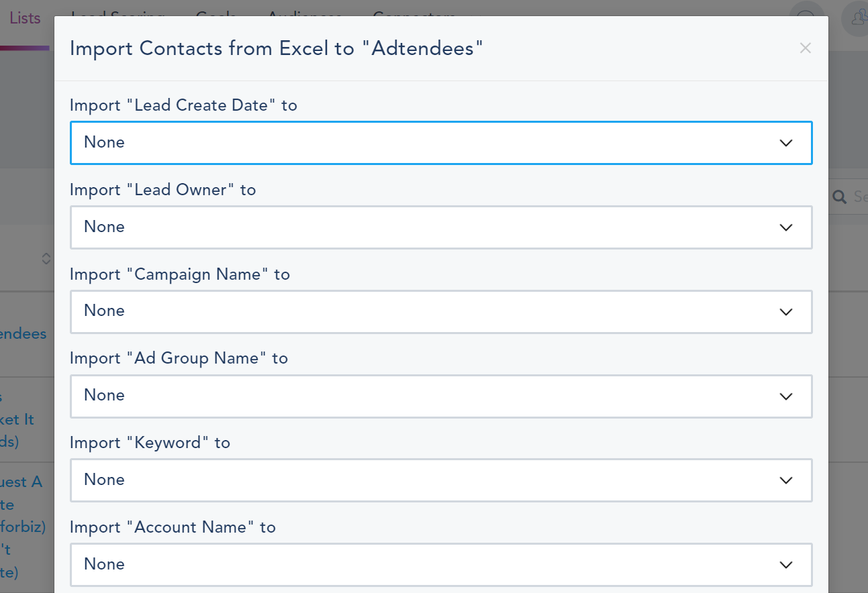Viewport: 868px width, 593px height.
Task: Click the search magnifier icon in the top bar
Action: point(807,18)
